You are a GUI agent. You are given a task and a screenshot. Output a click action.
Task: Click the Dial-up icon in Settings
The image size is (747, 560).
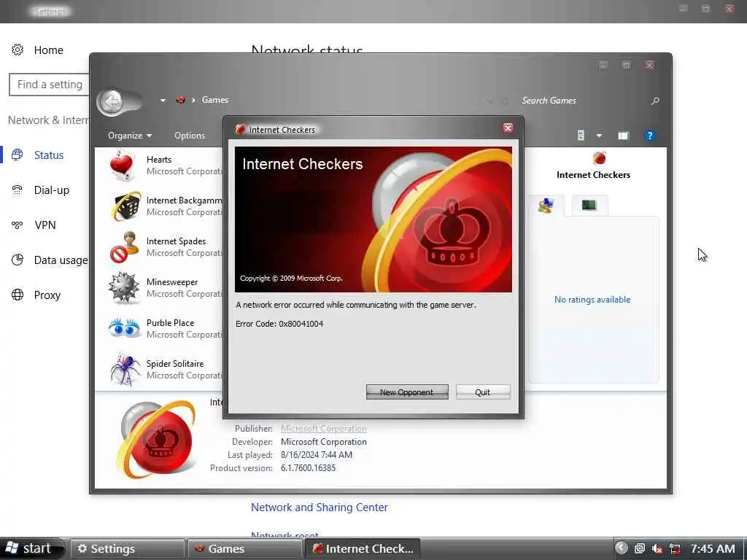pyautogui.click(x=18, y=190)
